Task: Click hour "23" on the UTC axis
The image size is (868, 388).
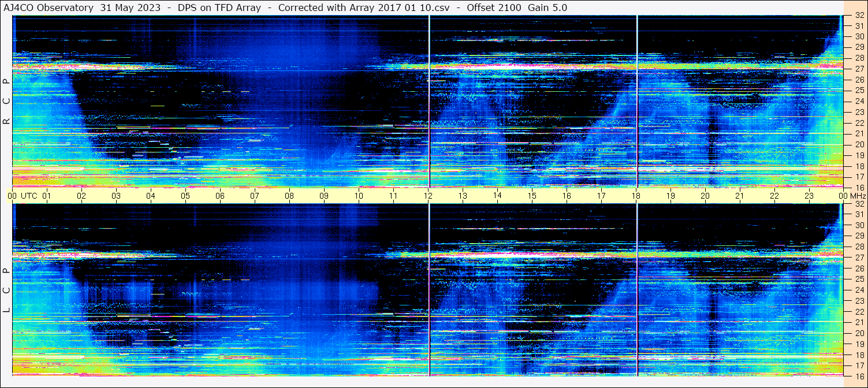Action: (809, 196)
